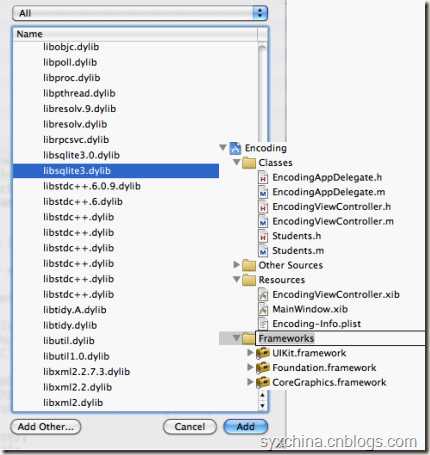430x455 pixels.
Task: Select the CoreGraphics.framework label
Action: pyautogui.click(x=329, y=382)
